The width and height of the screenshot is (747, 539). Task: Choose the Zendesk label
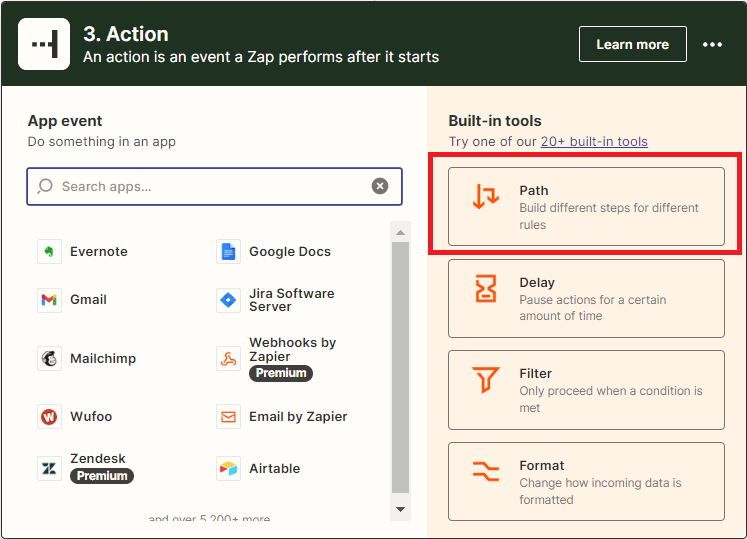[x=98, y=458]
